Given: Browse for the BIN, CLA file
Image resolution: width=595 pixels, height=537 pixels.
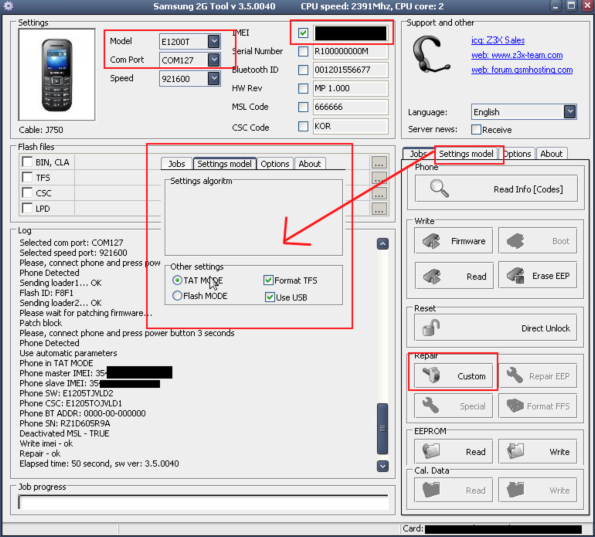Looking at the screenshot, I should (x=379, y=162).
